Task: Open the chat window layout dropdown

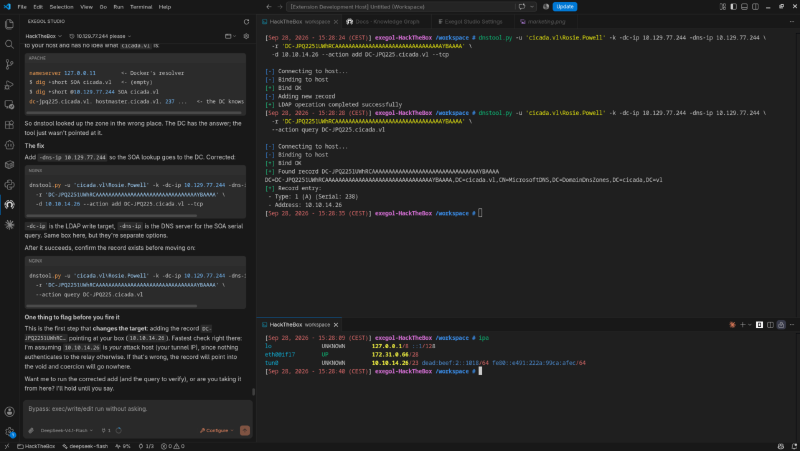Action: coord(231,36)
